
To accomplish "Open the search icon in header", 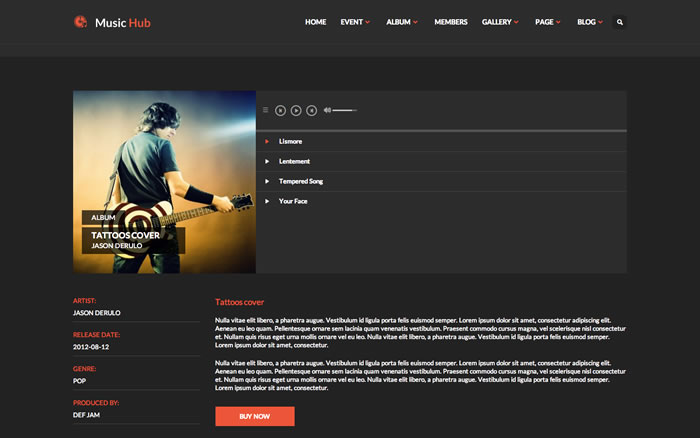I will [x=620, y=22].
